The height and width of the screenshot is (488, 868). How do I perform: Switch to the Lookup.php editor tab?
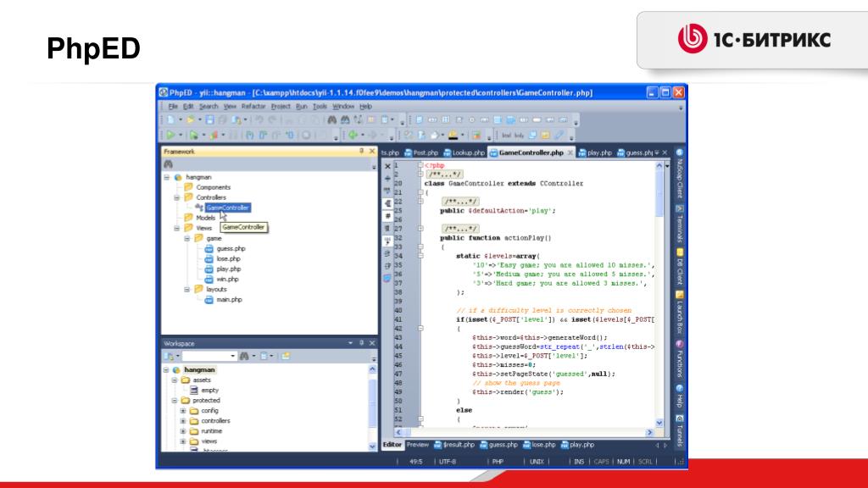tap(464, 152)
